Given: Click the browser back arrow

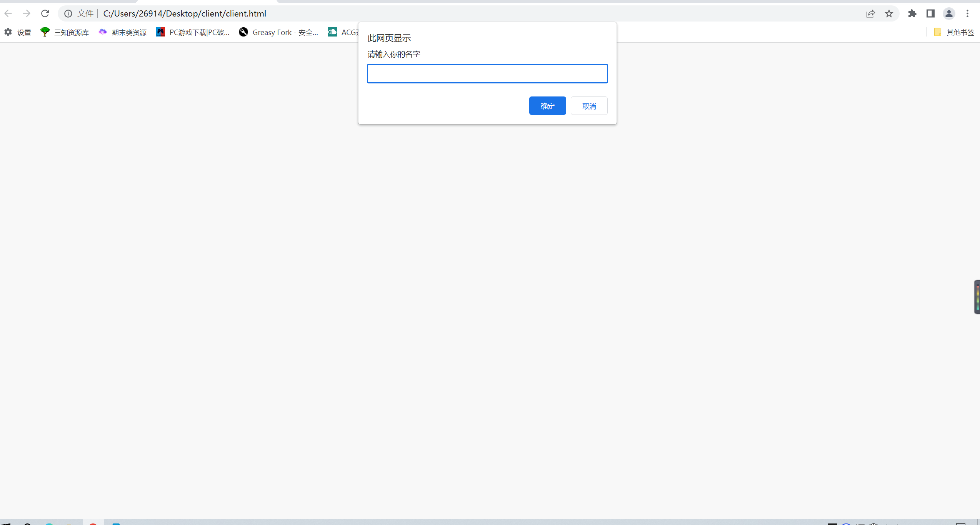Looking at the screenshot, I should tap(8, 13).
